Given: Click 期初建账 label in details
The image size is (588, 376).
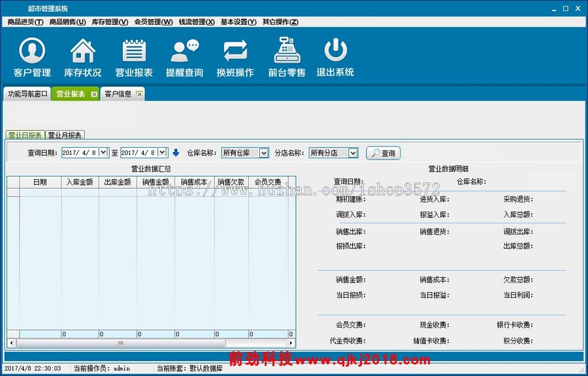Looking at the screenshot, I should 351,199.
